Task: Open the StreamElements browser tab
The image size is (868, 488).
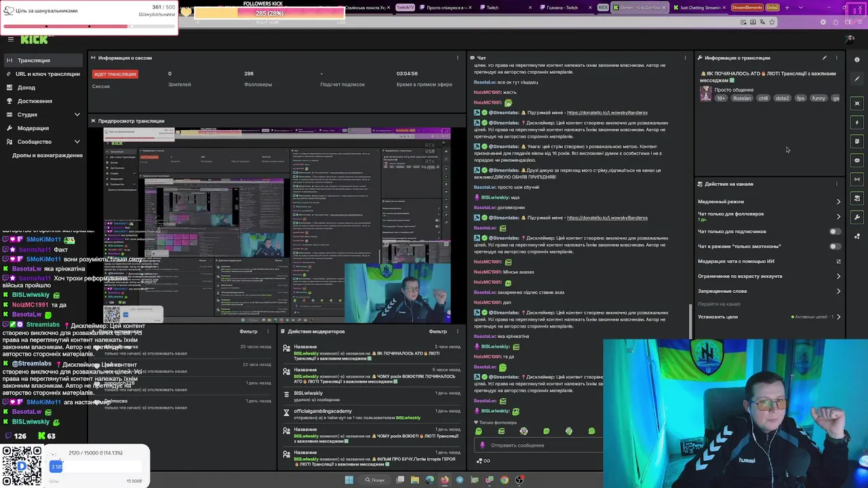Action: 747,7
